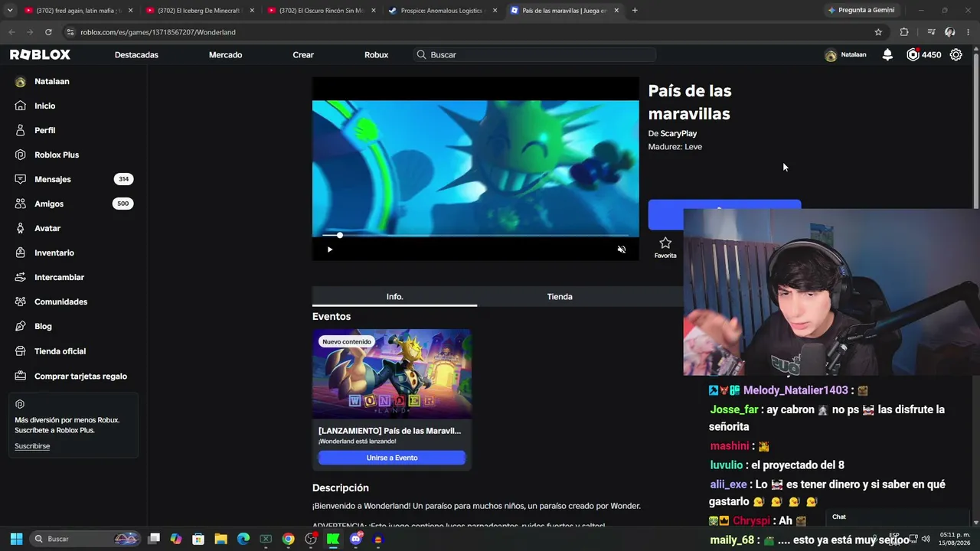Click the Amigos icon in sidebar
Image resolution: width=980 pixels, height=551 pixels.
21,204
